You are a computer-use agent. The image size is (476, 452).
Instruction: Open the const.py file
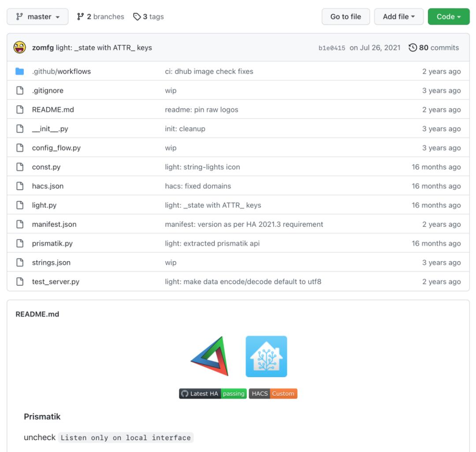(46, 167)
